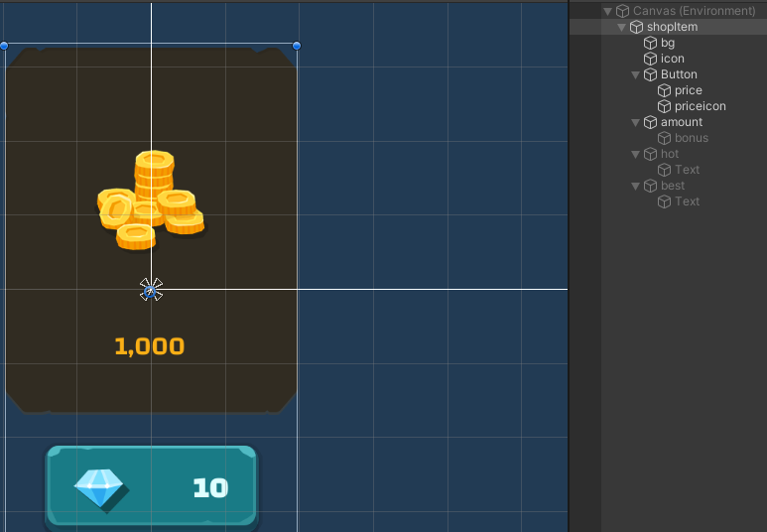Collapse the best hierarchy node
This screenshot has height=532, width=767.
[635, 186]
